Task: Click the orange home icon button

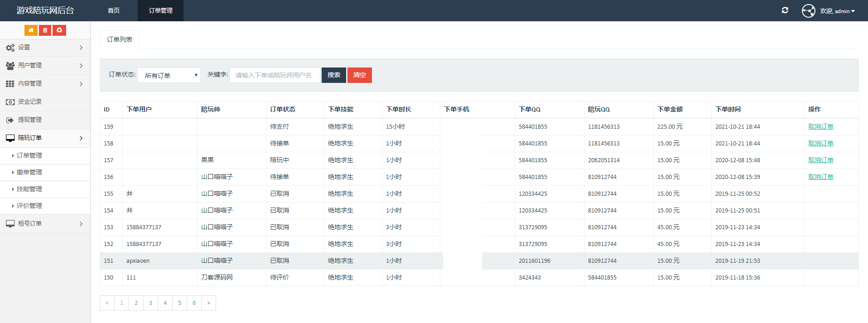Action: pos(31,30)
